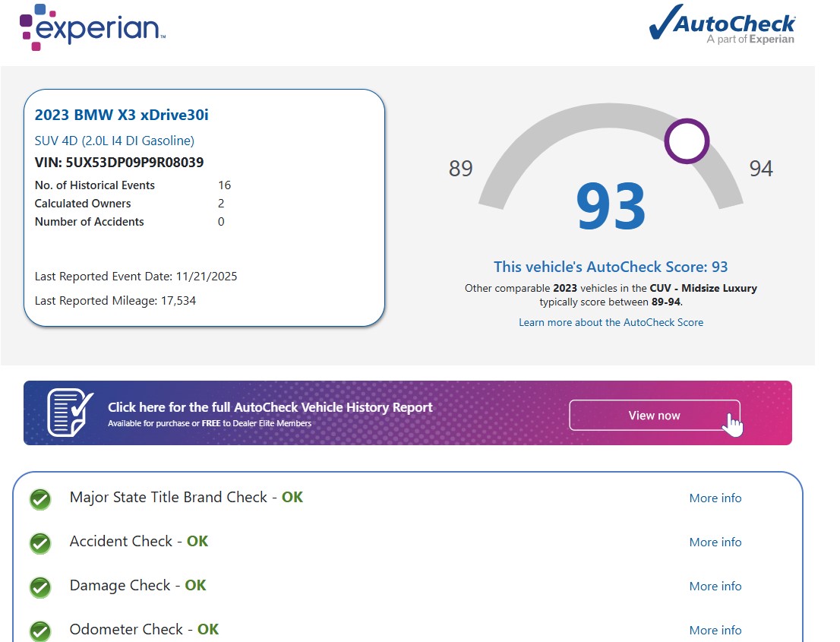
Task: Click green checkmark beside Damage Check
Action: click(40, 587)
